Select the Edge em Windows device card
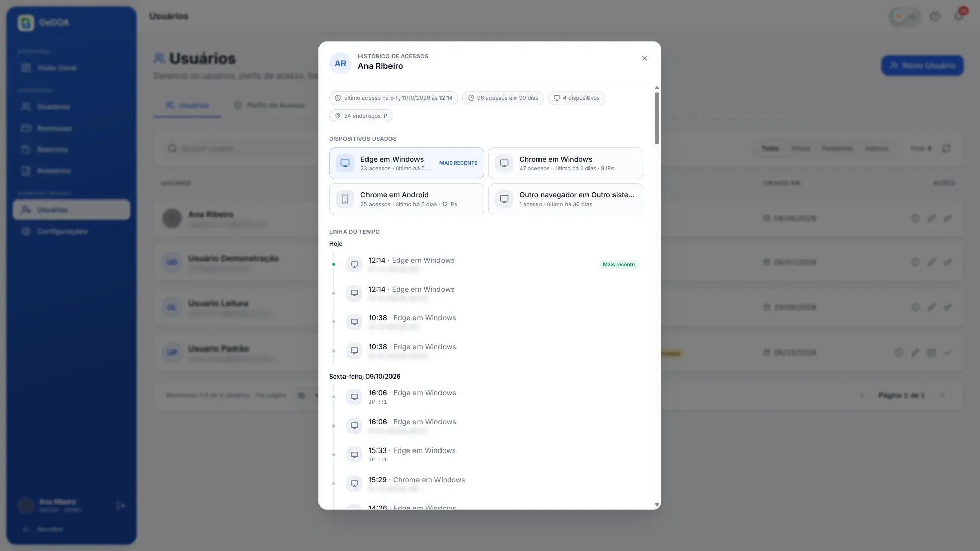 [x=406, y=163]
